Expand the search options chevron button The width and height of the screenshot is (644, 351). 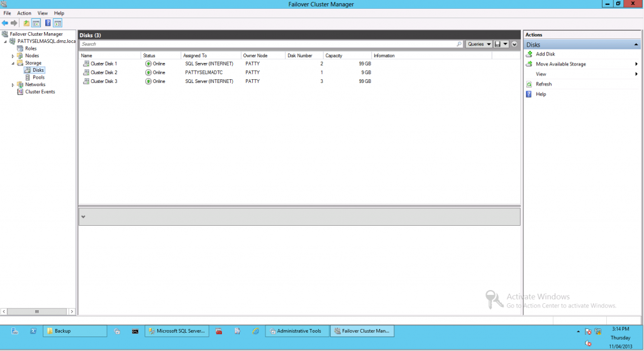pyautogui.click(x=514, y=44)
